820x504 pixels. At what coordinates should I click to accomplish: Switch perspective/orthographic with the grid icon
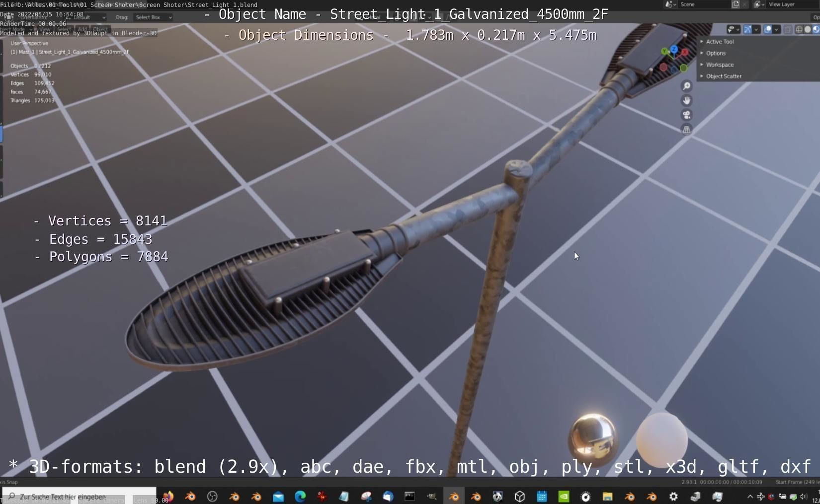[686, 130]
